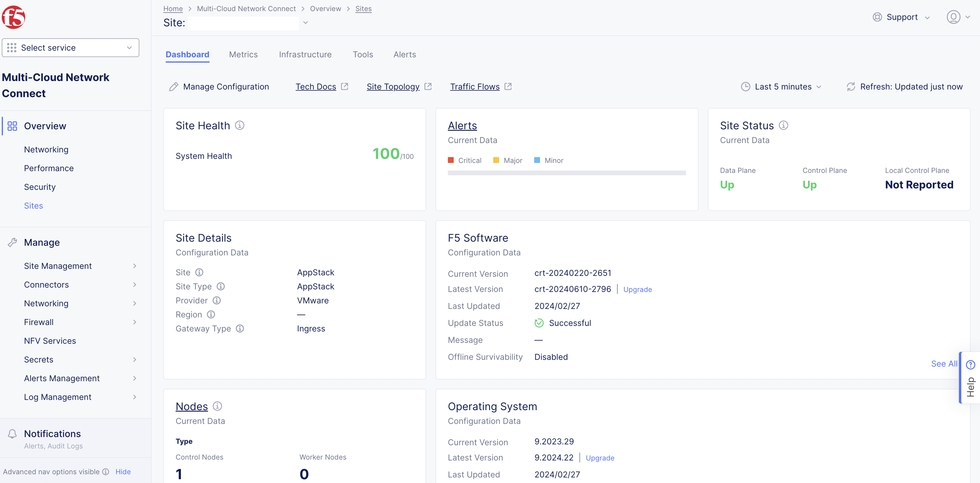Switch to the Infrastructure tab
This screenshot has width=980, height=483.
tap(305, 54)
